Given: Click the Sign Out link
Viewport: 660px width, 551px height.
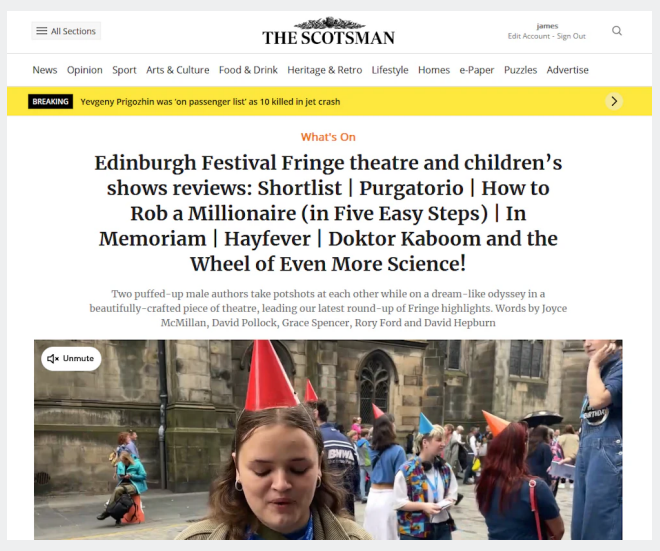Looking at the screenshot, I should (571, 36).
